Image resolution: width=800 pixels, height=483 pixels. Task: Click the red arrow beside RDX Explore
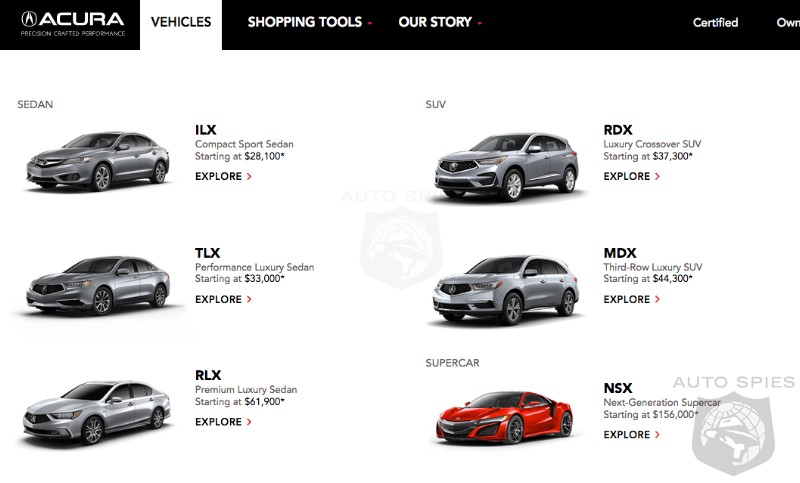pyautogui.click(x=657, y=176)
